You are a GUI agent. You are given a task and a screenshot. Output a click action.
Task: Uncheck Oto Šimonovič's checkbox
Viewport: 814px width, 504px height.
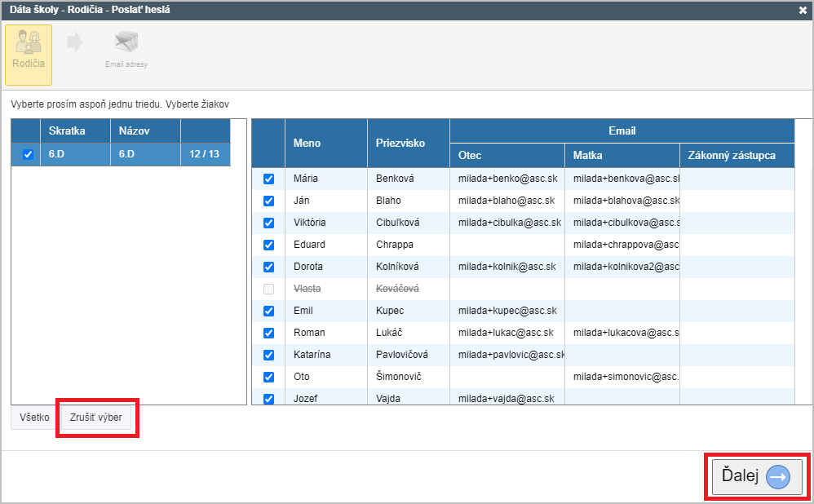[268, 377]
